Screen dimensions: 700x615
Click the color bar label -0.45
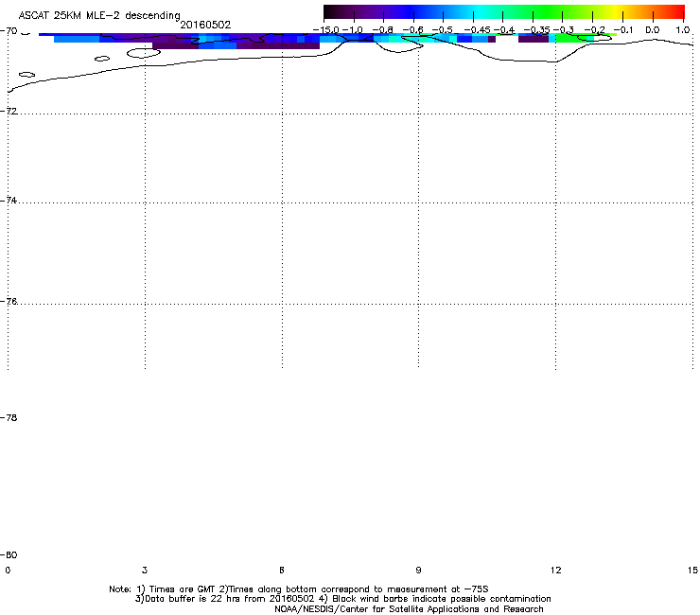pos(478,30)
